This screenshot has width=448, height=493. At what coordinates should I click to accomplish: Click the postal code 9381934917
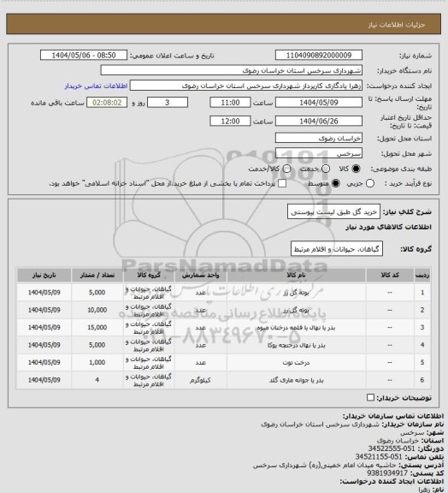pos(387,472)
